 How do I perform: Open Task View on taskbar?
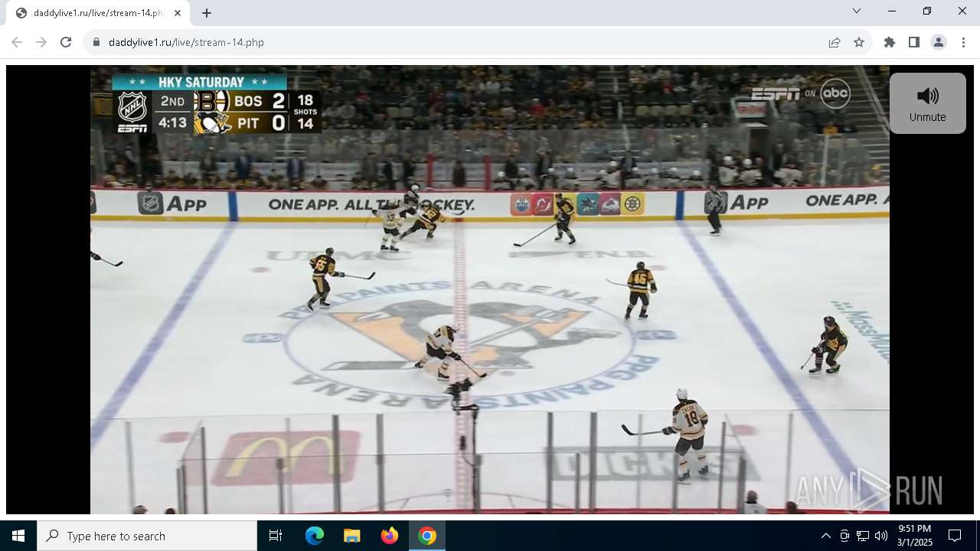pyautogui.click(x=276, y=536)
